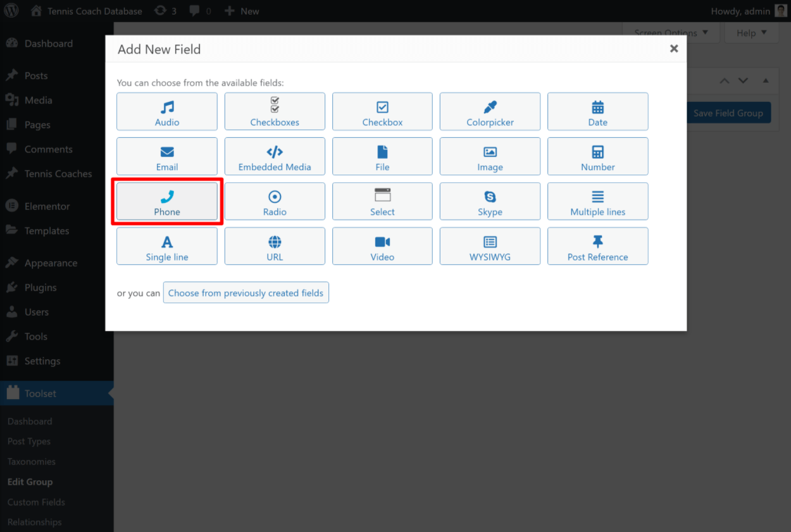This screenshot has height=532, width=791.
Task: Go to Toolset Relationships
Action: [35, 523]
